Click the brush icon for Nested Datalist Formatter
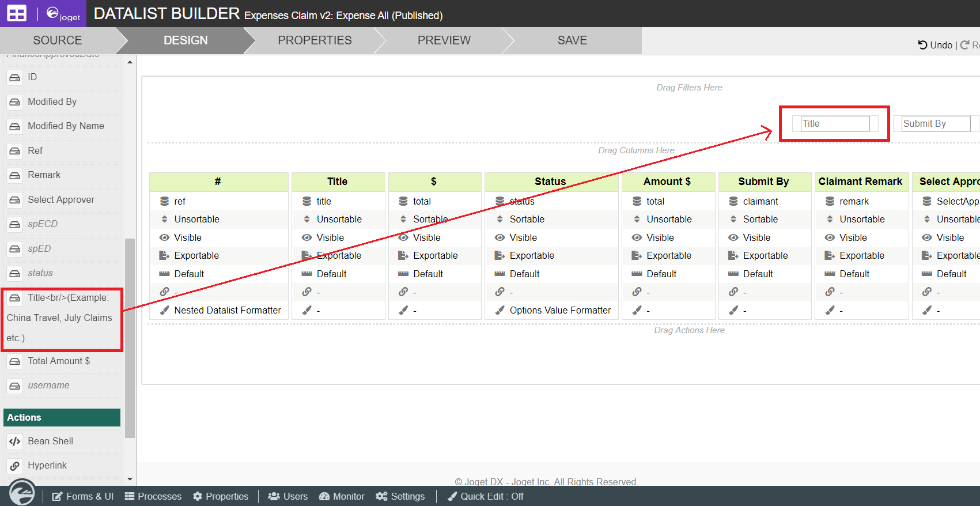 (164, 310)
